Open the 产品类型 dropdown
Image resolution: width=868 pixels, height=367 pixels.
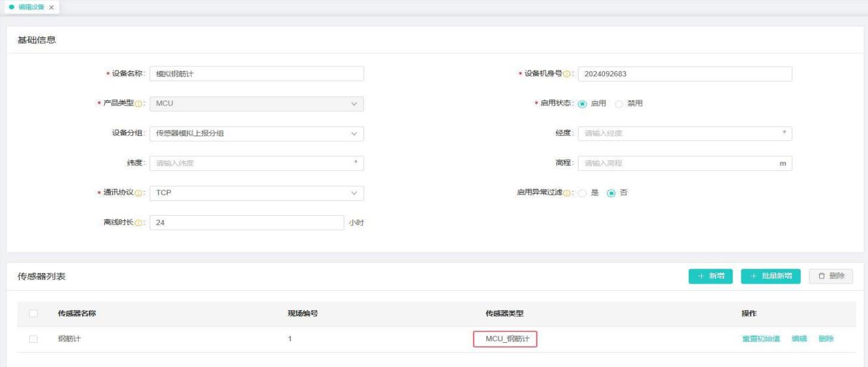(256, 104)
